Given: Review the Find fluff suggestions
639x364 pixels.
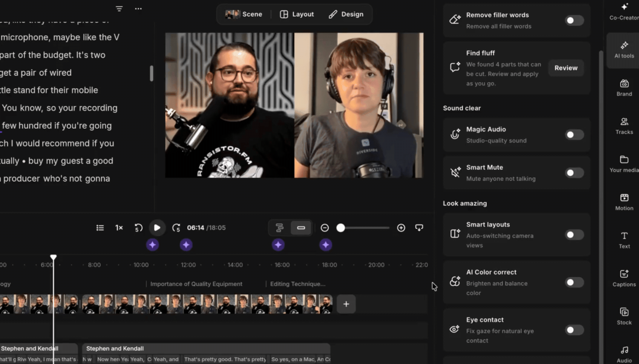Looking at the screenshot, I should coord(566,68).
